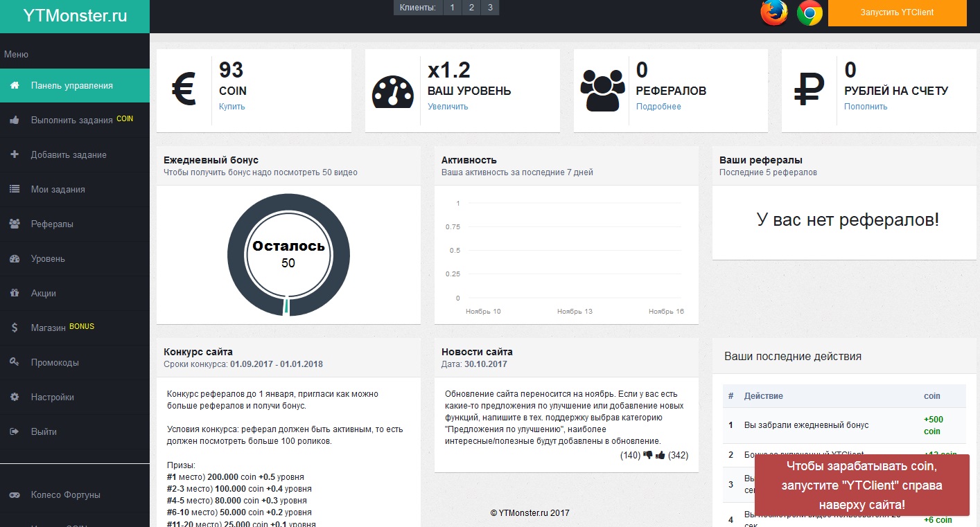Select Рефералы in the sidebar
Screen dimensions: 980x527
[75, 224]
